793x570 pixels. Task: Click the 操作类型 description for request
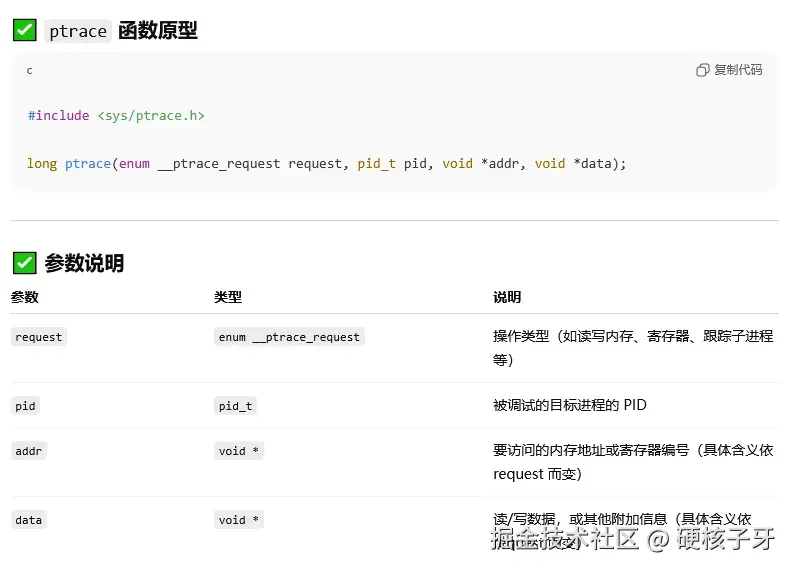coord(633,348)
